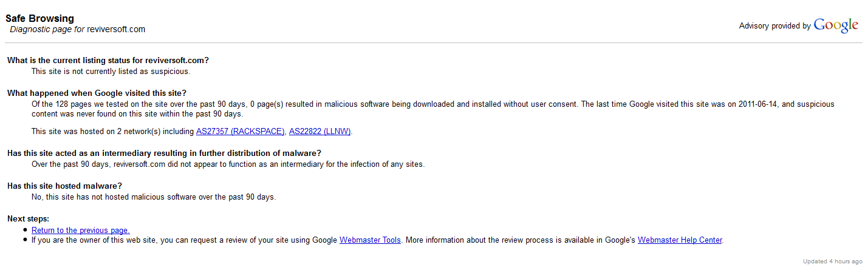Click the 'Advisory provided by' text
The width and height of the screenshot is (868, 270).
click(774, 26)
